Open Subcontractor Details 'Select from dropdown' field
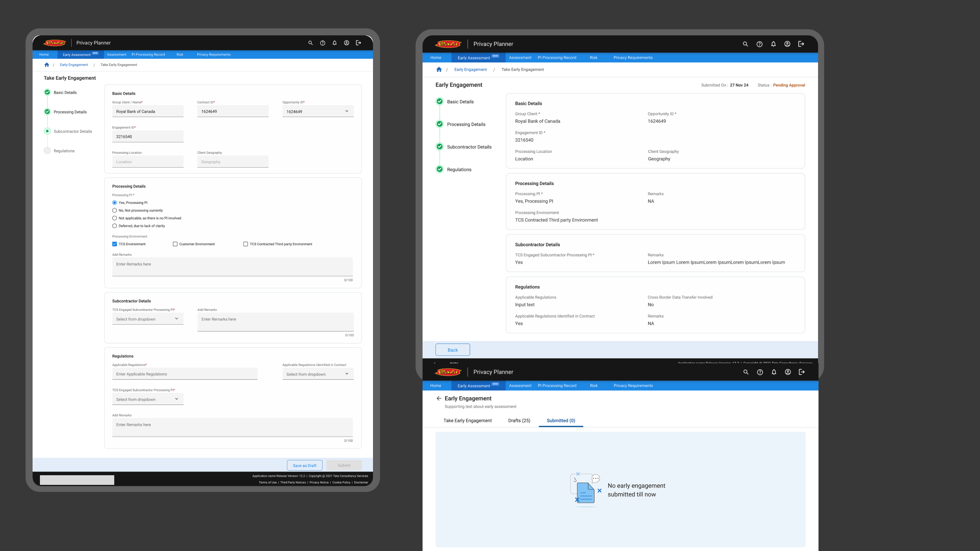980x551 pixels. (147, 319)
